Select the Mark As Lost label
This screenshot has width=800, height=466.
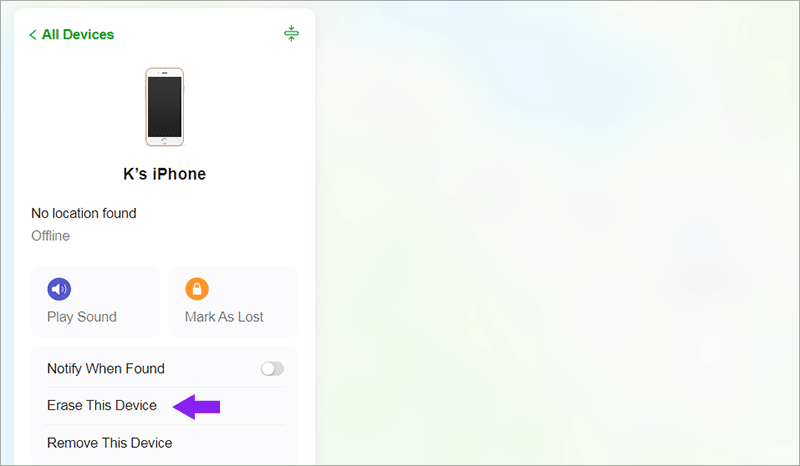pos(224,317)
